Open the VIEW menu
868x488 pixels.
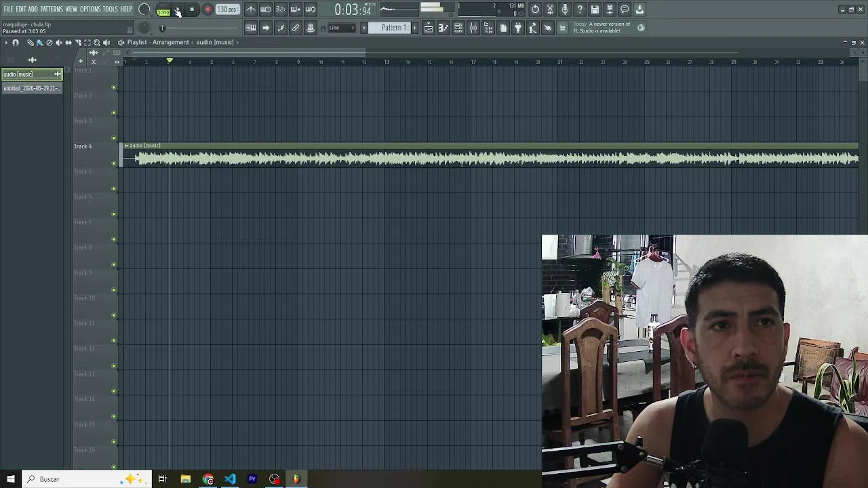pyautogui.click(x=71, y=9)
